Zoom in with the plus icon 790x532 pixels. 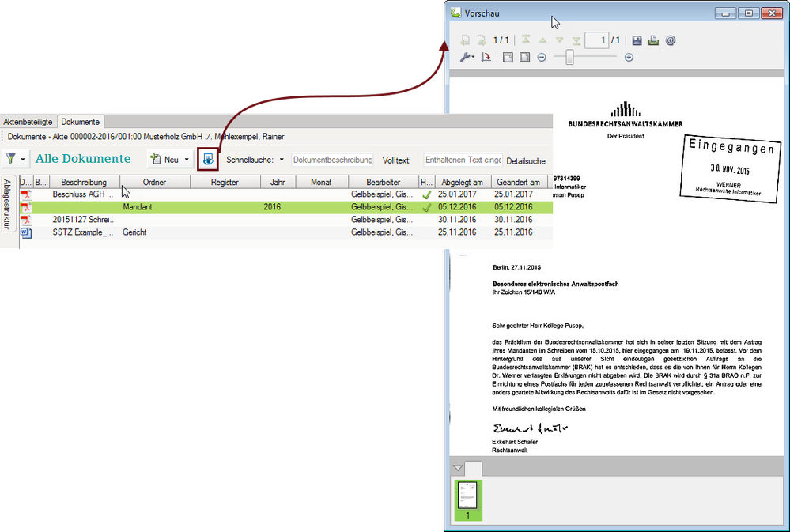click(x=629, y=58)
